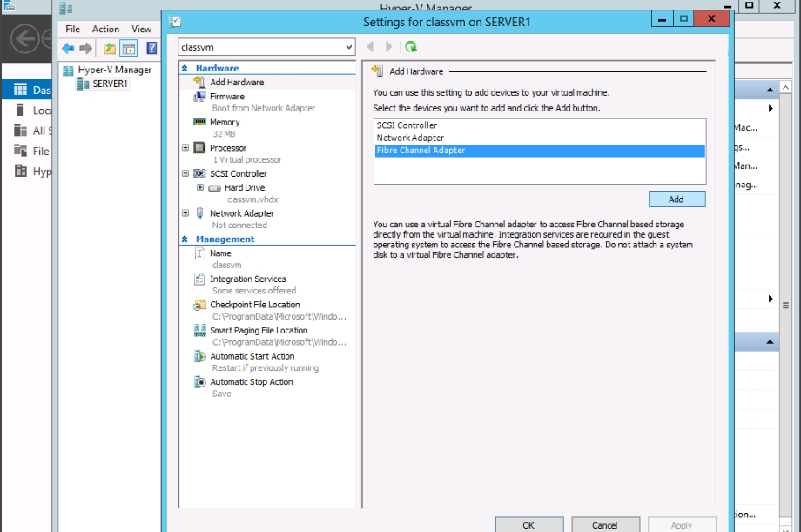Open the File menu

[x=73, y=29]
